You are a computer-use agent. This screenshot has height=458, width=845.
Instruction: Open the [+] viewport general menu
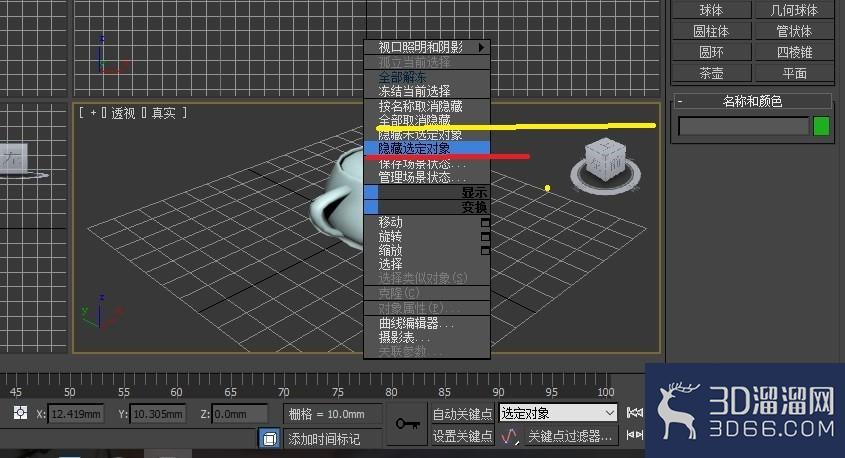pyautogui.click(x=93, y=113)
